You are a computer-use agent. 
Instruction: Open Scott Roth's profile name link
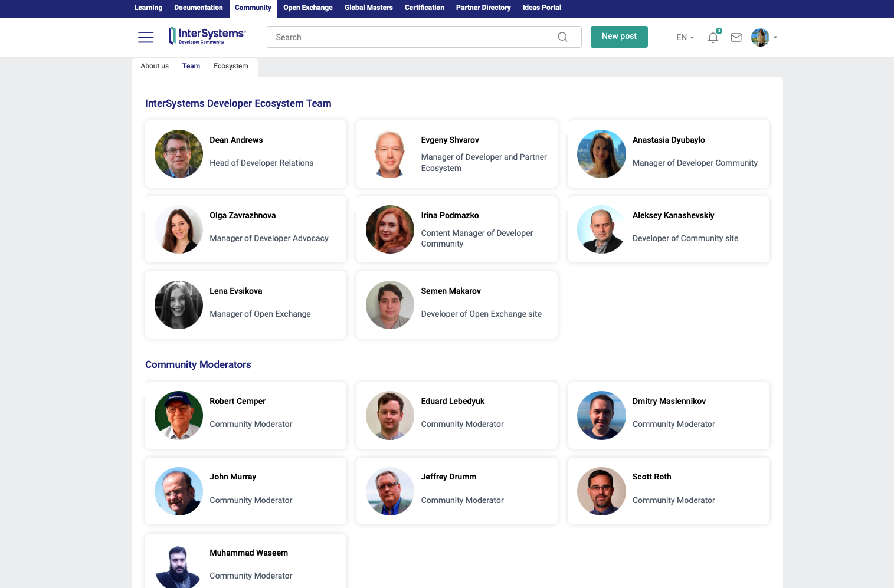pos(651,477)
